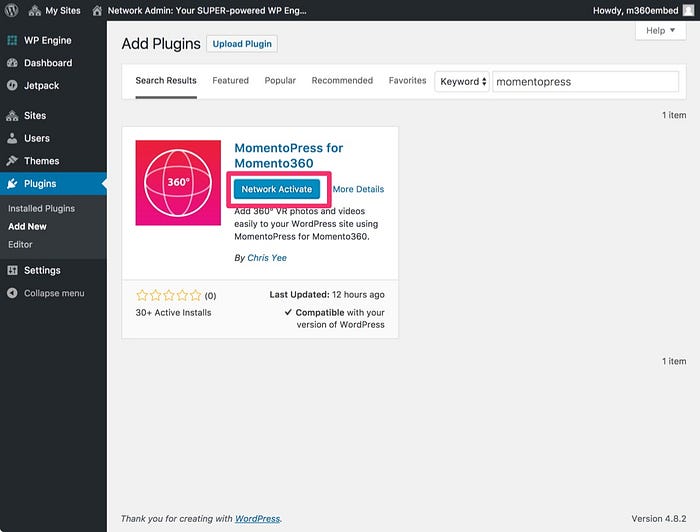Click the WP Engine sidebar icon
Screen dimensions: 700x532
[12, 41]
